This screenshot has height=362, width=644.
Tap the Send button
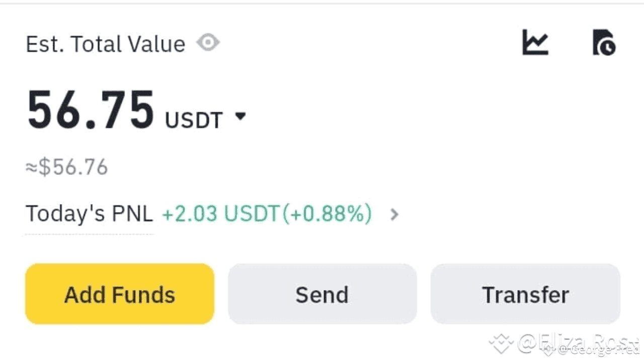(x=322, y=294)
